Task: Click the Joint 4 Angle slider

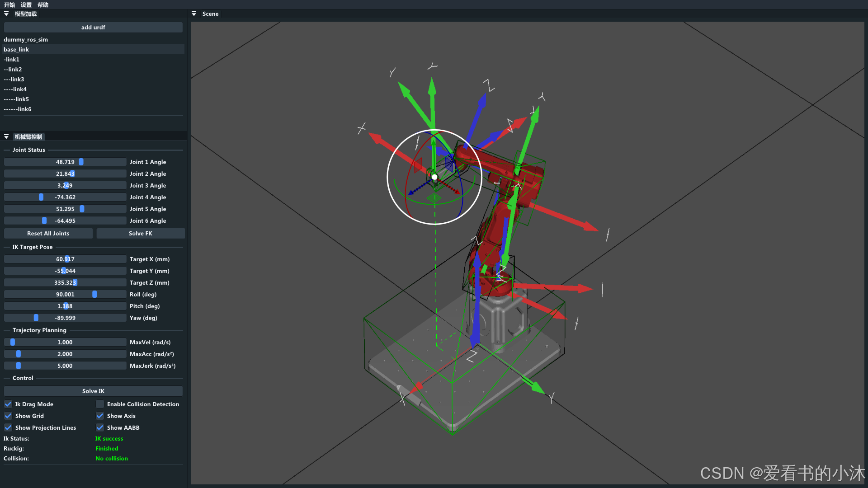Action: click(x=65, y=197)
